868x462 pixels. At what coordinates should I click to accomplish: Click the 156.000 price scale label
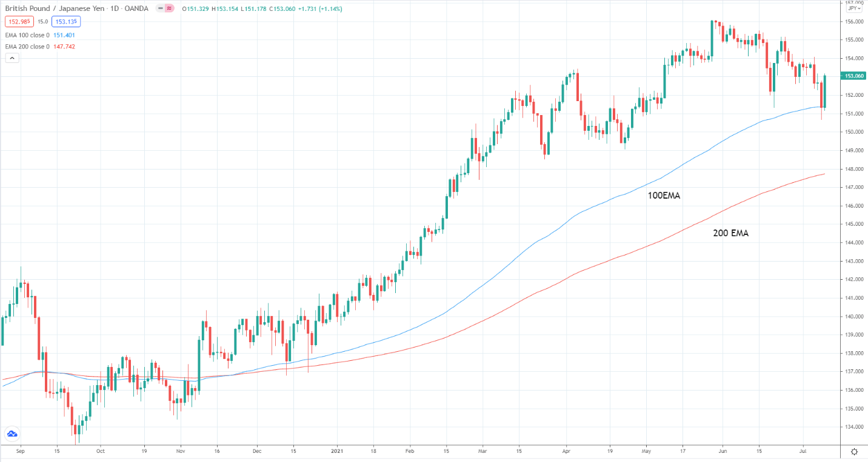(x=853, y=21)
